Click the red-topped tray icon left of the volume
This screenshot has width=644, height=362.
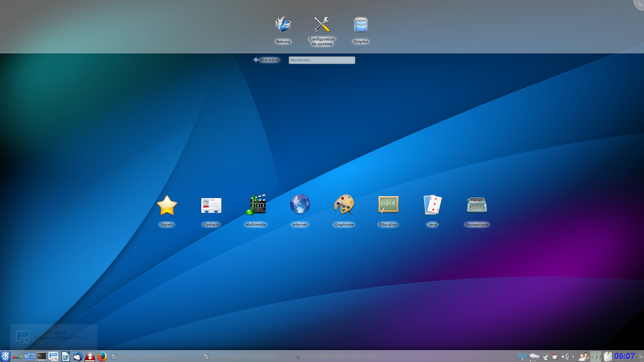pos(555,357)
